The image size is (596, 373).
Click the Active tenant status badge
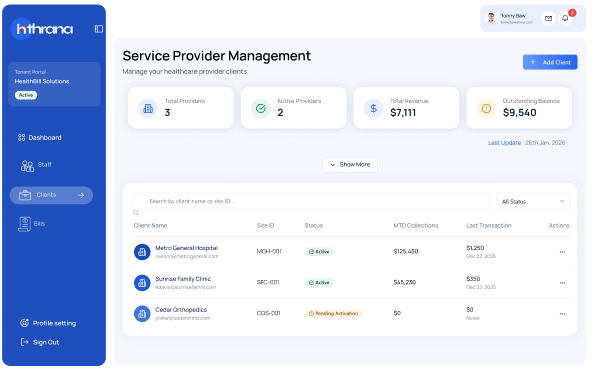(26, 95)
